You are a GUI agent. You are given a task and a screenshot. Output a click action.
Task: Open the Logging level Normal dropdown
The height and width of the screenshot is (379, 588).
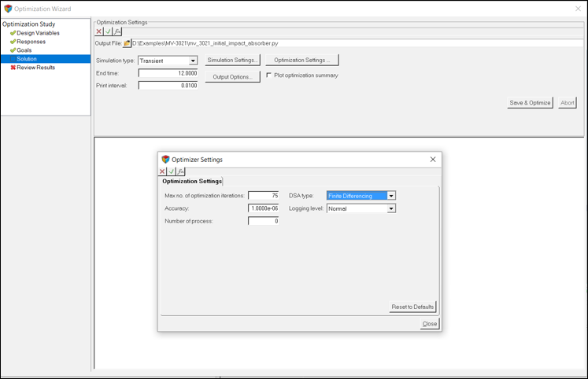pos(391,208)
